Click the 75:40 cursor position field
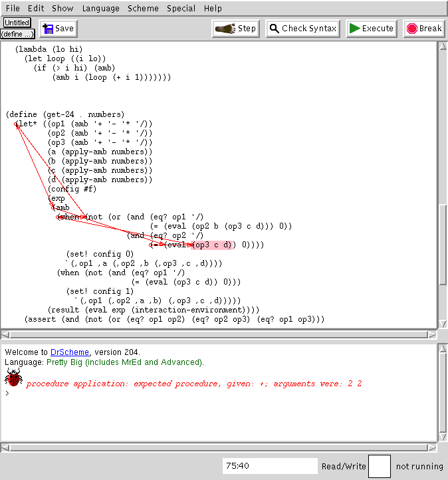This screenshot has width=448, height=480. point(269,466)
